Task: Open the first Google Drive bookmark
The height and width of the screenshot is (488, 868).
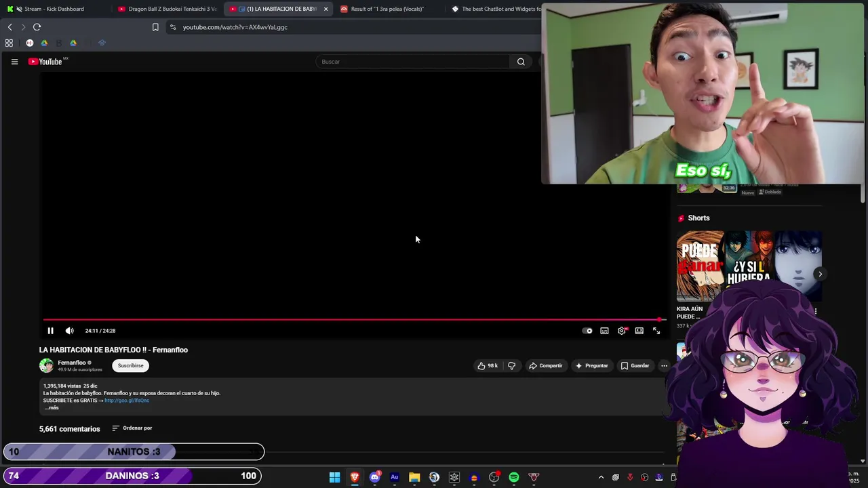Action: [x=44, y=43]
